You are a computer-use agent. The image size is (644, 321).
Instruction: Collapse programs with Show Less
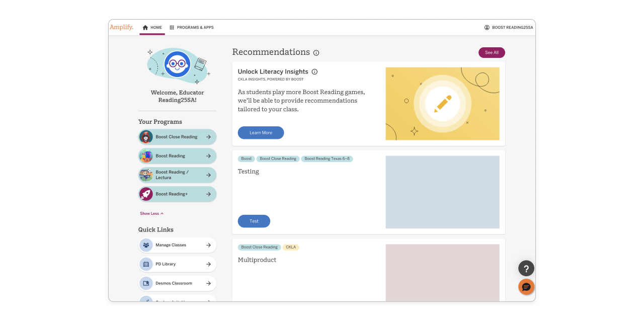(151, 213)
